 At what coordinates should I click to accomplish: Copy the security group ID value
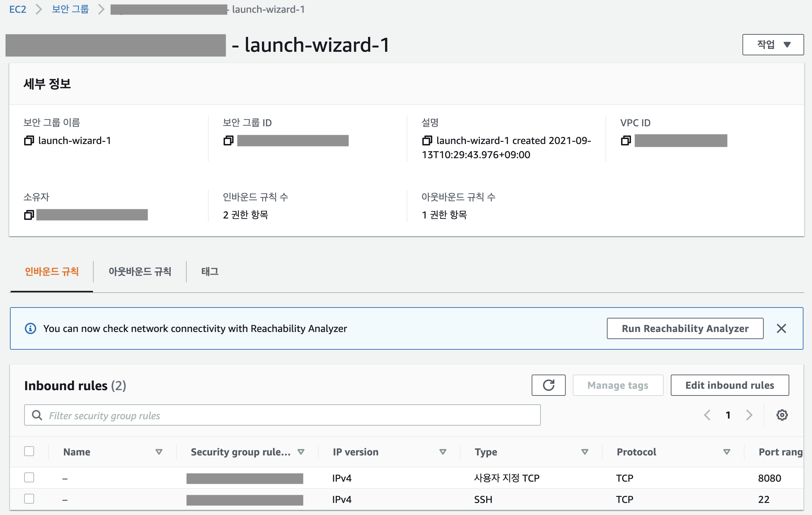(x=229, y=140)
